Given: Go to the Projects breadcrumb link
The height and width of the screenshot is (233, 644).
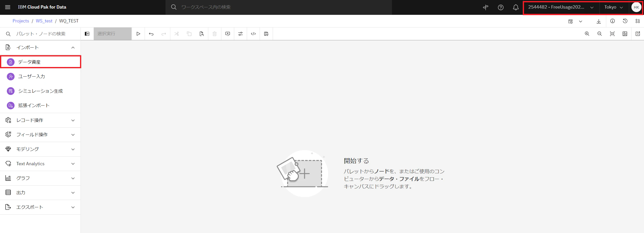Looking at the screenshot, I should (21, 21).
